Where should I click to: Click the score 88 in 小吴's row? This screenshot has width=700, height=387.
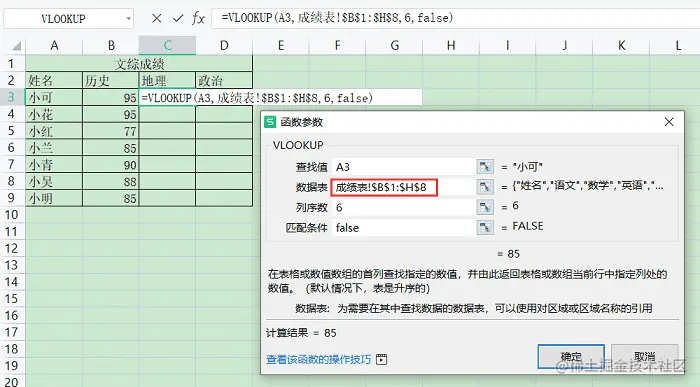click(111, 181)
